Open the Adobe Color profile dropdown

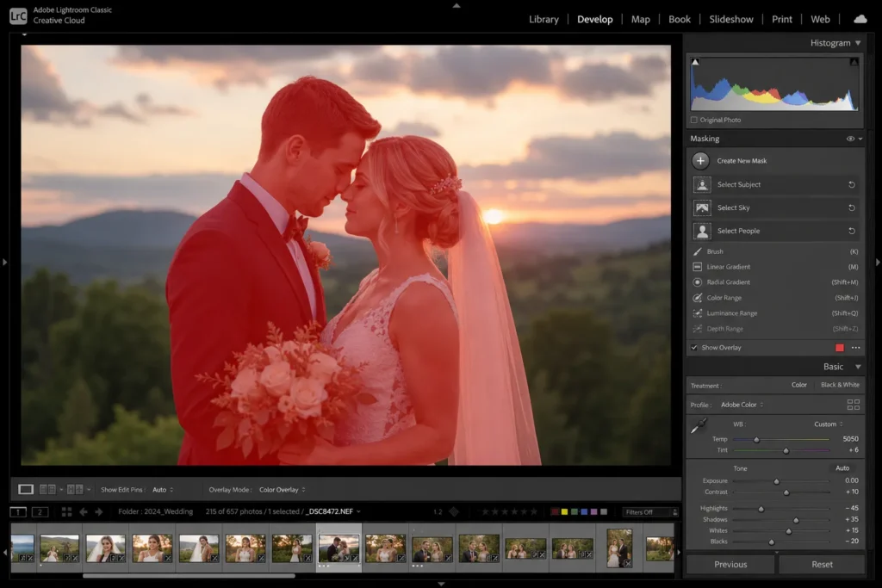pyautogui.click(x=742, y=405)
